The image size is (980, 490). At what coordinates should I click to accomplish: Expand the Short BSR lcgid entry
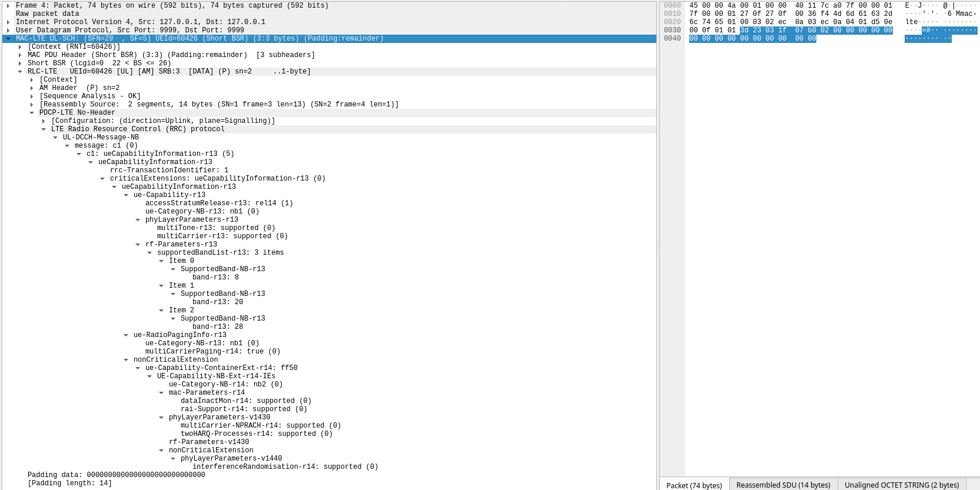[x=20, y=64]
